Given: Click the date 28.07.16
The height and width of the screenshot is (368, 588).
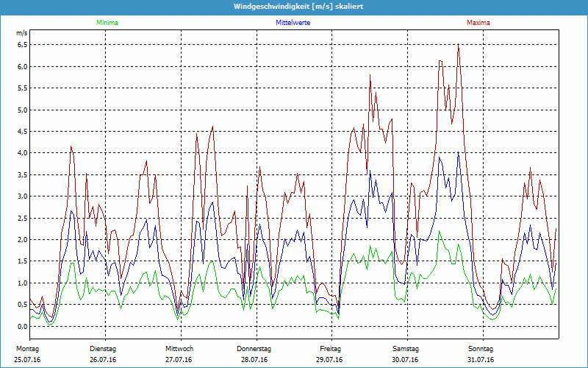Looking at the screenshot, I should (254, 360).
